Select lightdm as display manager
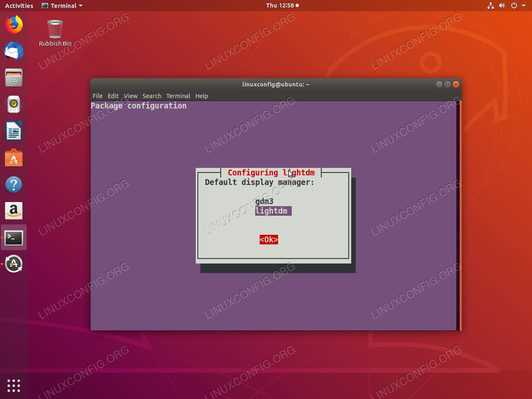Viewport: 532px width, 399px height. click(273, 211)
